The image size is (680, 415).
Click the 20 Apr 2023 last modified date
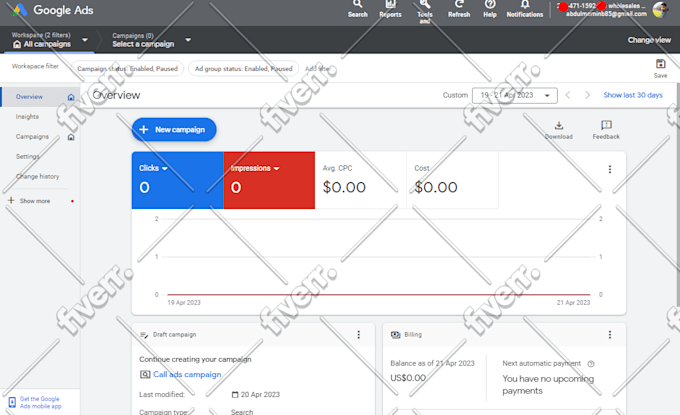coord(260,394)
